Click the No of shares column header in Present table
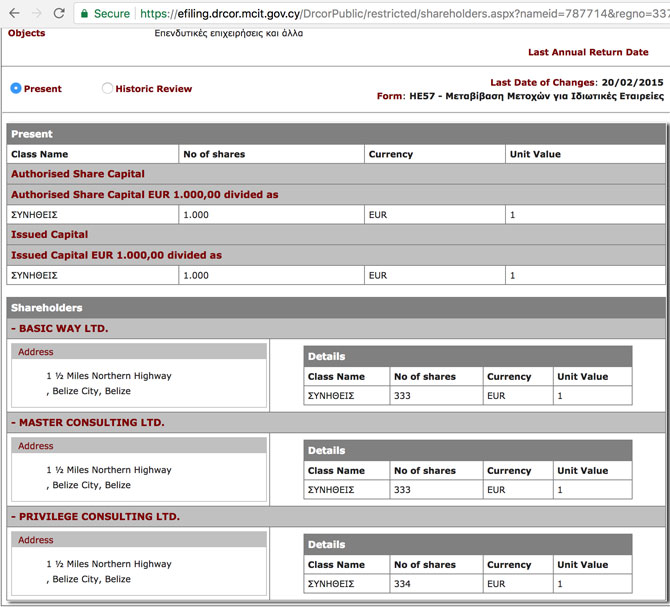Screen dimensions: 670x607 (271, 154)
